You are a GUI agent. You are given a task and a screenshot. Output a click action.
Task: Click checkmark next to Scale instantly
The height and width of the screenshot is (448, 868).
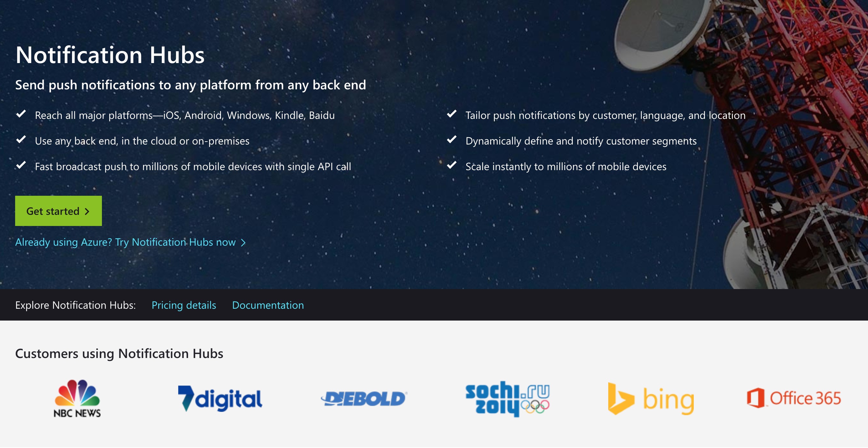(x=451, y=165)
